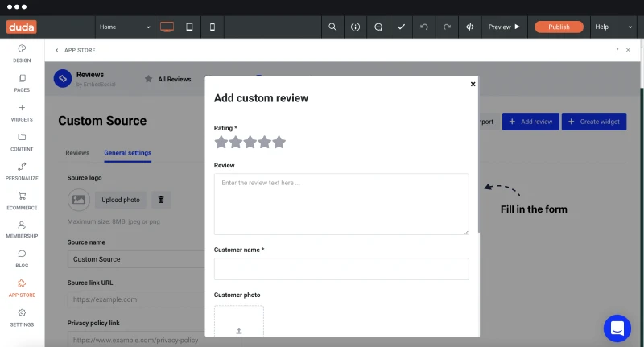Click the Customer name input field

point(341,269)
